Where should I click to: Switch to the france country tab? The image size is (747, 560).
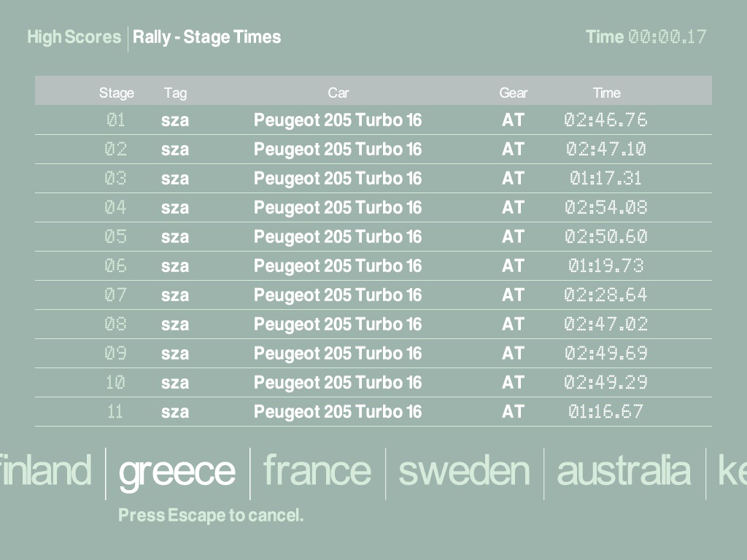pyautogui.click(x=317, y=471)
